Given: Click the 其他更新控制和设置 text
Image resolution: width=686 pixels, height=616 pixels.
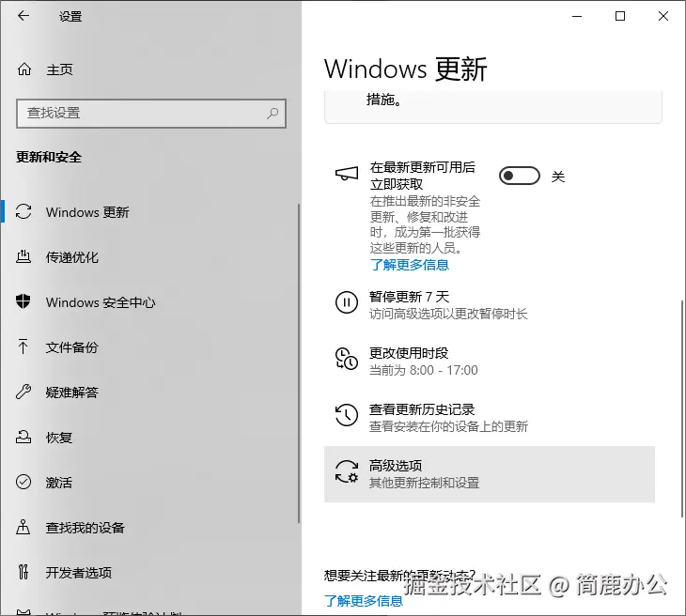Looking at the screenshot, I should tap(425, 483).
